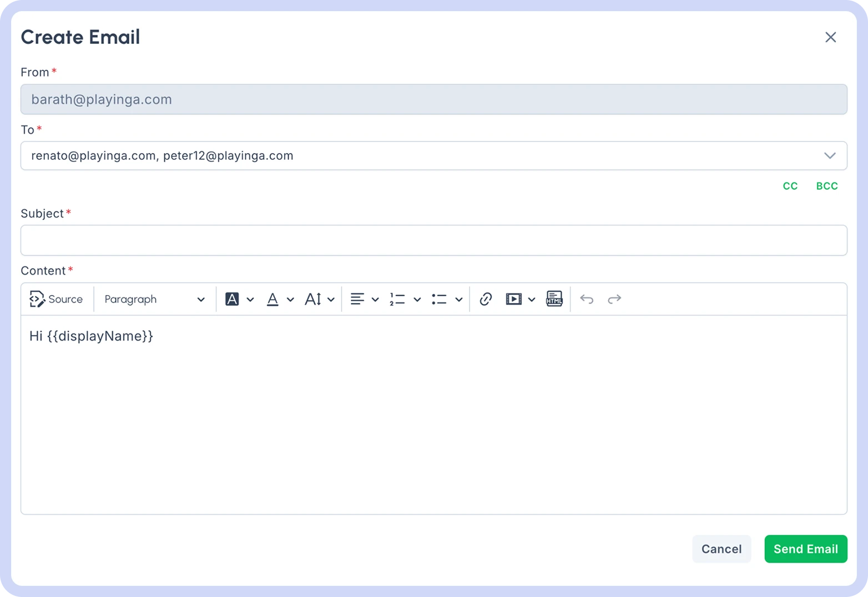Expand insert media options arrow

[532, 300]
